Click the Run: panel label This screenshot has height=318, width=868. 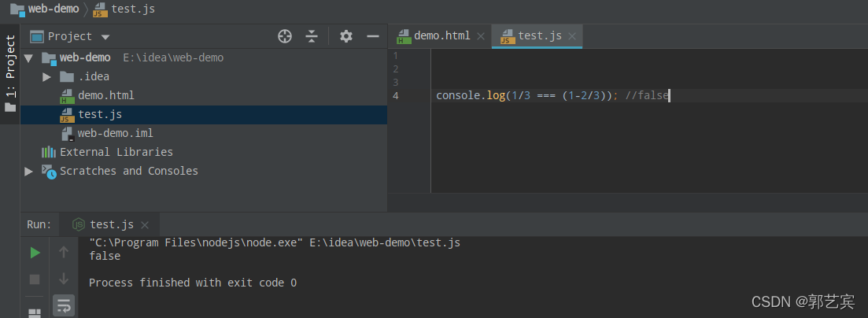(x=39, y=224)
